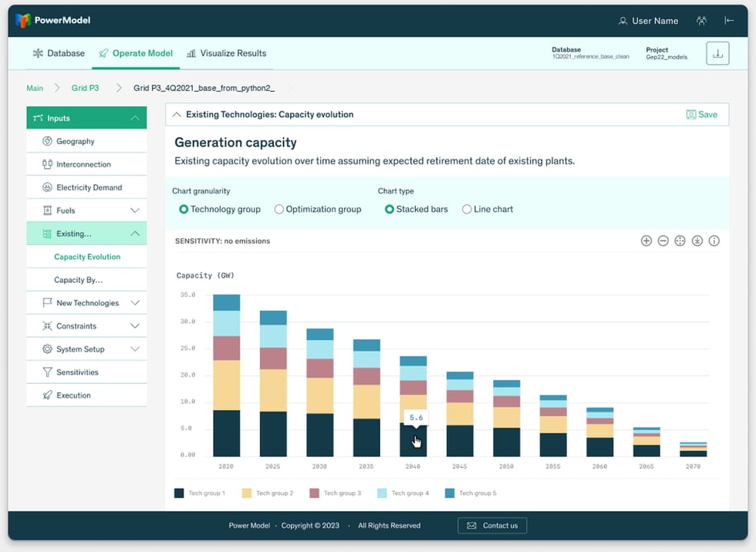Open the user profile icon
The width and height of the screenshot is (756, 552).
[623, 21]
